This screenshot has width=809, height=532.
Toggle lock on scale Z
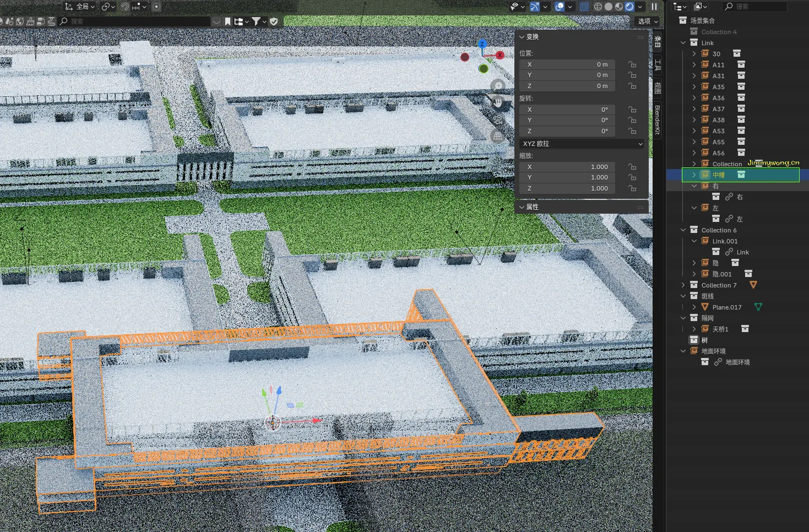[x=632, y=188]
